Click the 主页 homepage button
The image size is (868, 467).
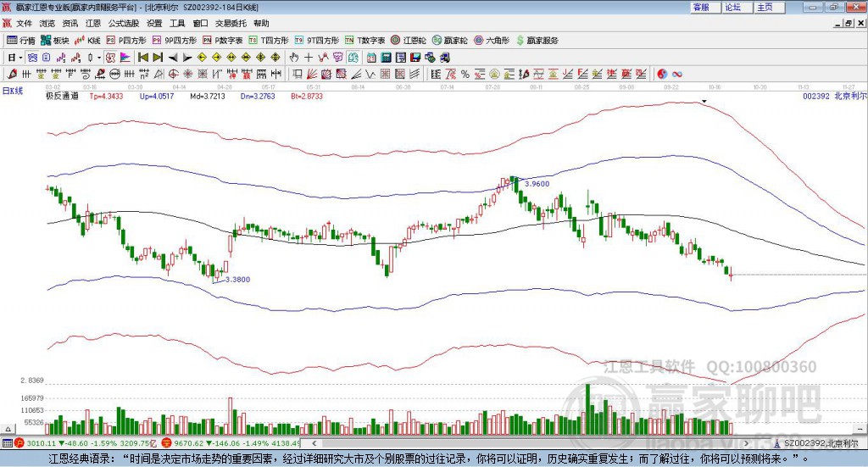point(769,7)
